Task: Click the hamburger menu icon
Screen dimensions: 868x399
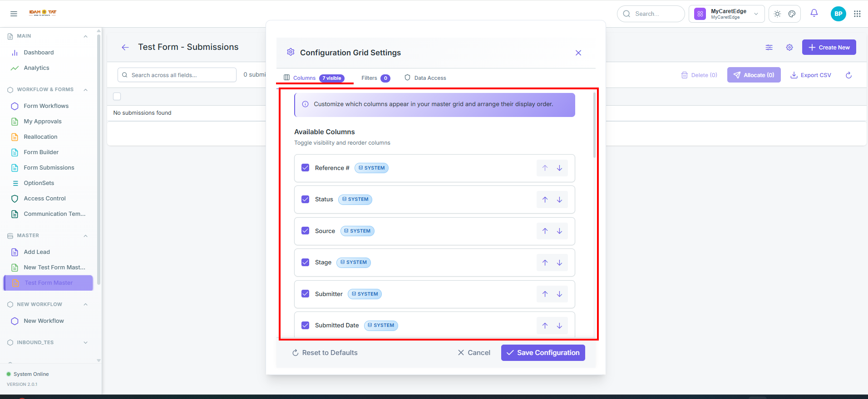Action: pos(14,14)
